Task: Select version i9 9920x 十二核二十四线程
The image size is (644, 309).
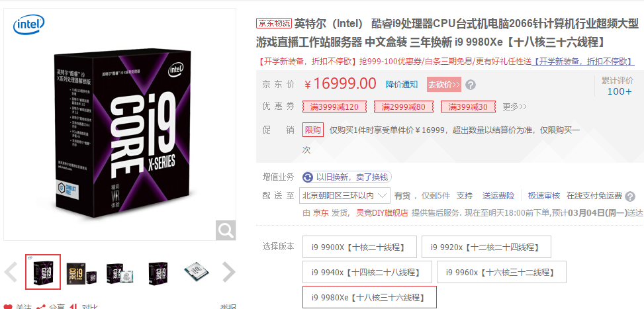Action: coord(486,247)
